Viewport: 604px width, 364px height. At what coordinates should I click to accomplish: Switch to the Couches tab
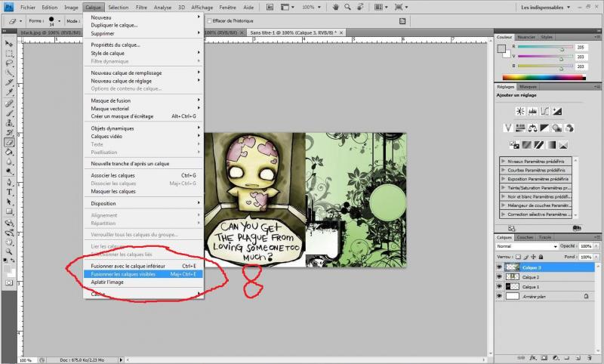click(x=525, y=237)
